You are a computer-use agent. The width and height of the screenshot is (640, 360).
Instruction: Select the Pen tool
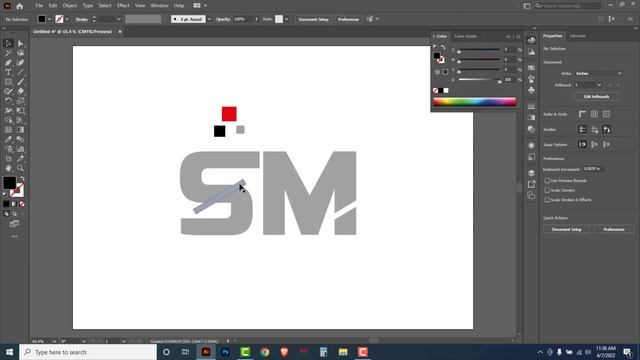click(8, 63)
